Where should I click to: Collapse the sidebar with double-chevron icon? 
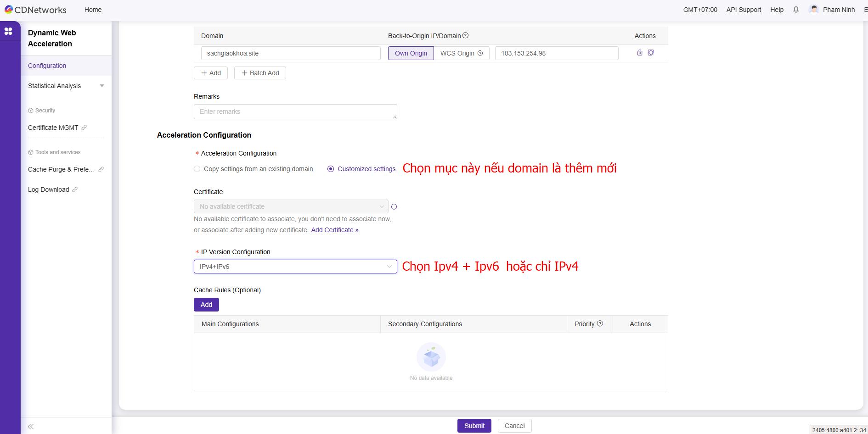[x=31, y=426]
